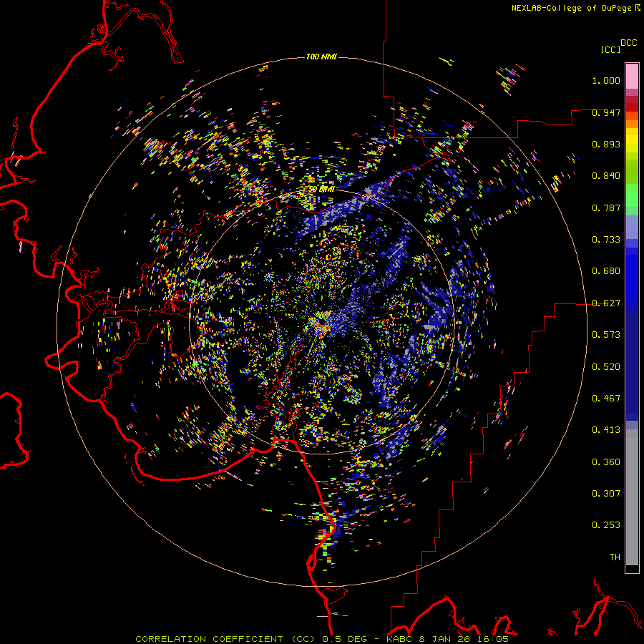Click the radar site at the range rings' center

pyautogui.click(x=321, y=322)
